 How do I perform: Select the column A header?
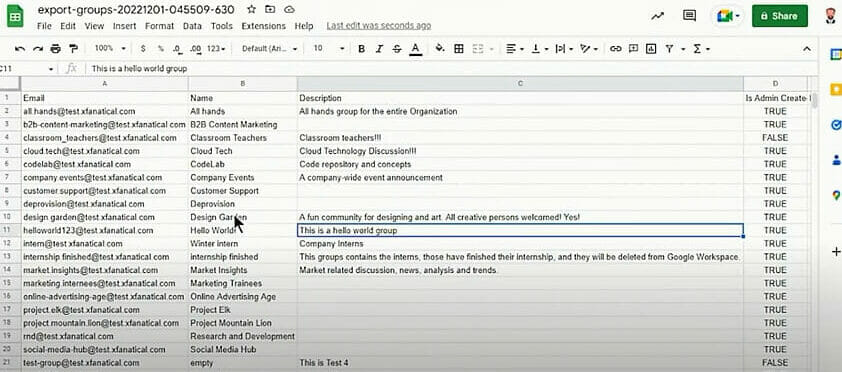pos(105,84)
